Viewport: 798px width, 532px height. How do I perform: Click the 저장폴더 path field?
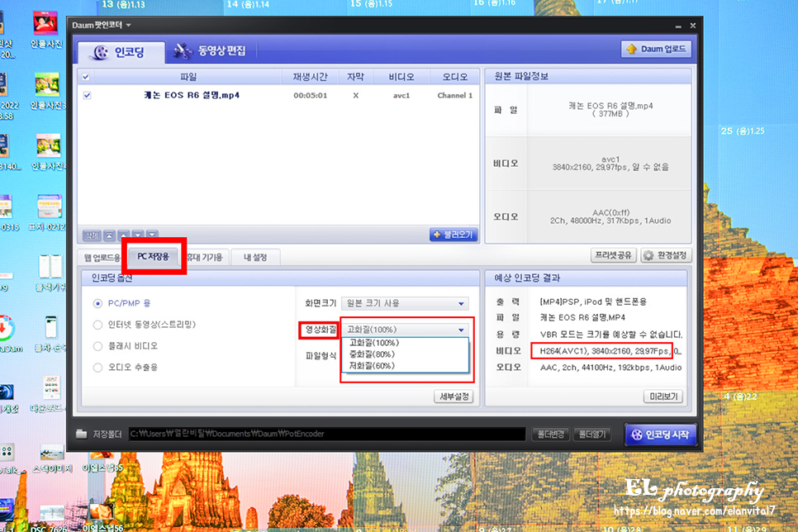(327, 434)
